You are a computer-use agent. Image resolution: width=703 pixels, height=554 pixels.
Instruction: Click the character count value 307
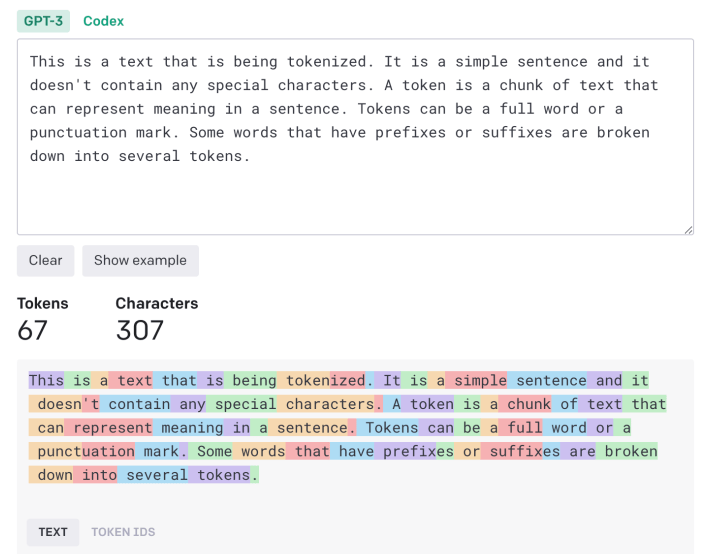pyautogui.click(x=140, y=329)
